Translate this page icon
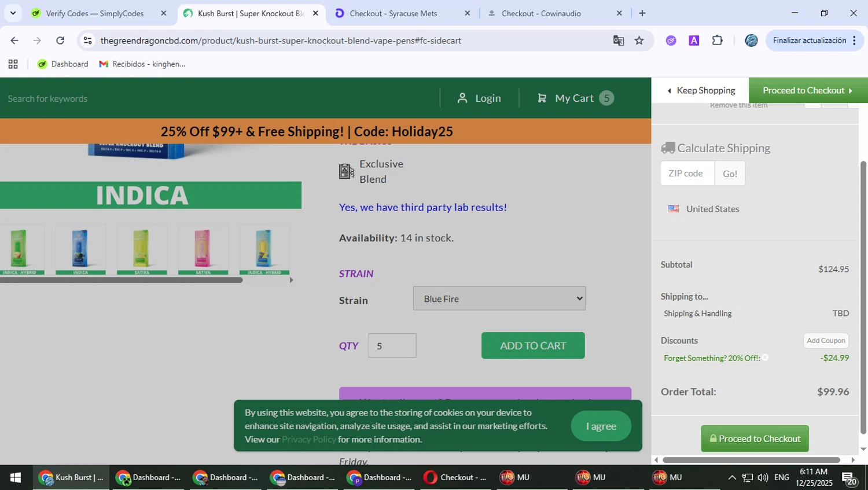The height and width of the screenshot is (490, 868). tap(619, 40)
